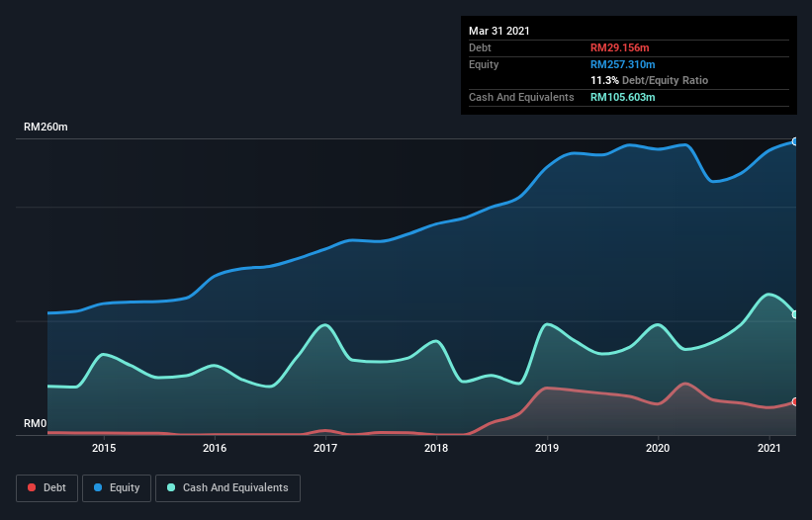Click the blue Equity endpoint marker
Viewport: 812px width, 520px height.
click(x=795, y=141)
